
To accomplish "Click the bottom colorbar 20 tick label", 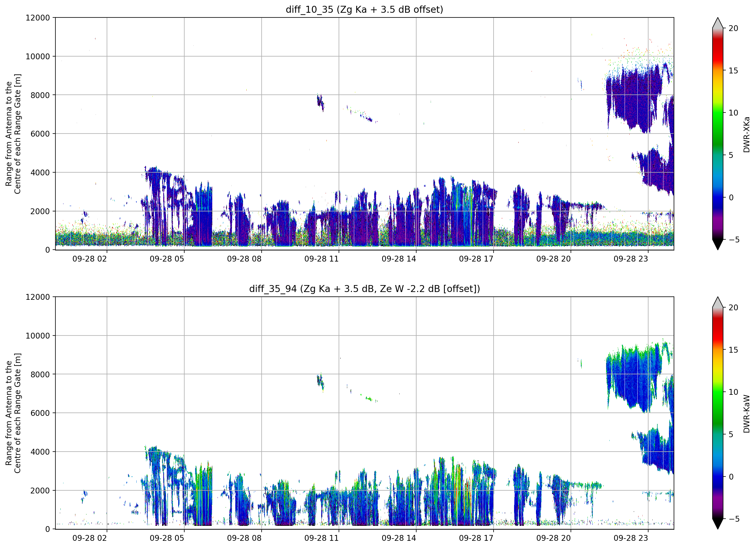I will coord(733,308).
